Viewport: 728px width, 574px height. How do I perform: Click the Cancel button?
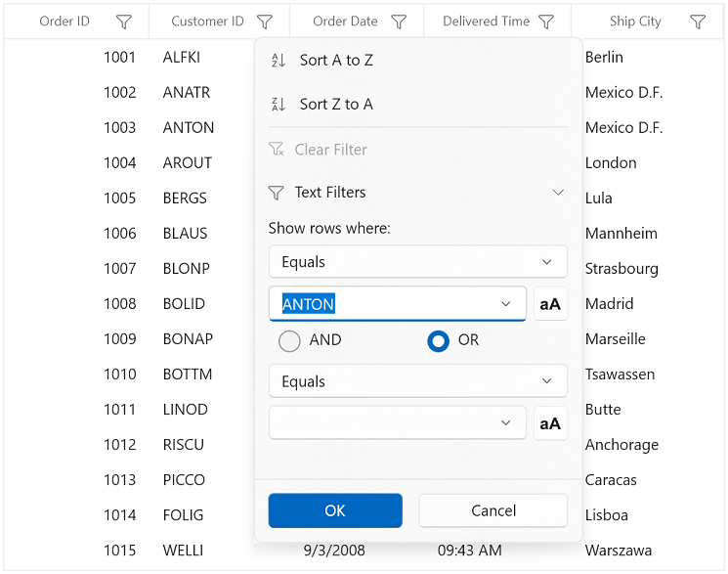pos(493,510)
